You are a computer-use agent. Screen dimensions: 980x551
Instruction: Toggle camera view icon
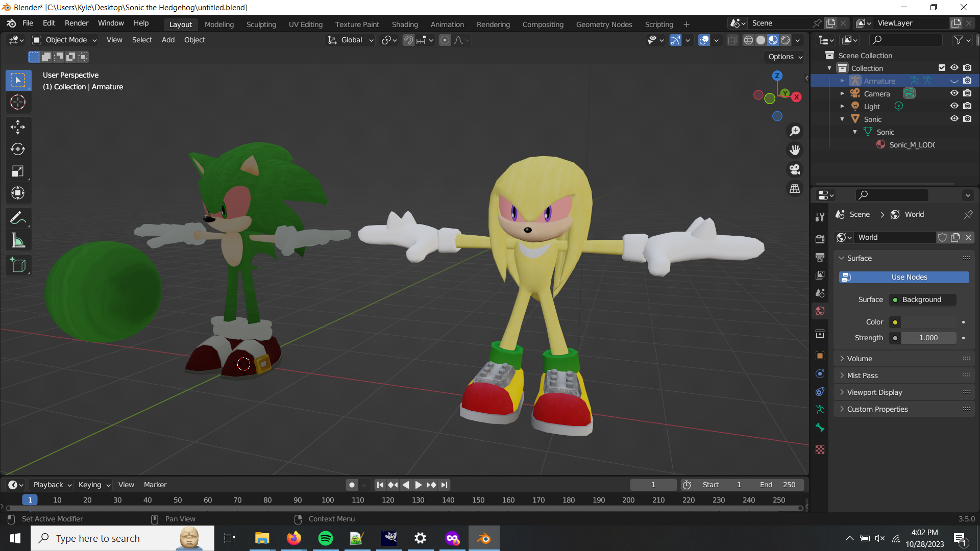tap(795, 169)
